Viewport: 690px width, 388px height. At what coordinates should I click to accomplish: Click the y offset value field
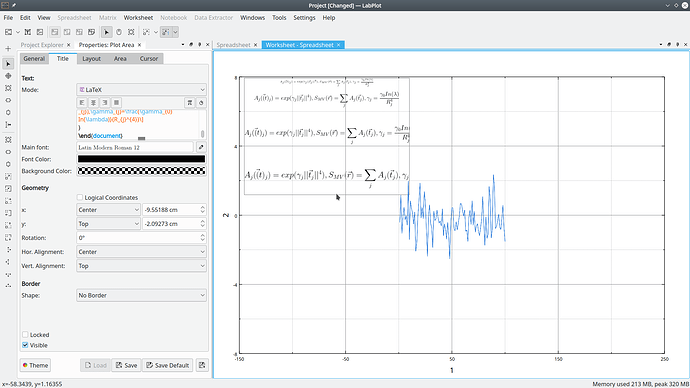[x=174, y=224]
